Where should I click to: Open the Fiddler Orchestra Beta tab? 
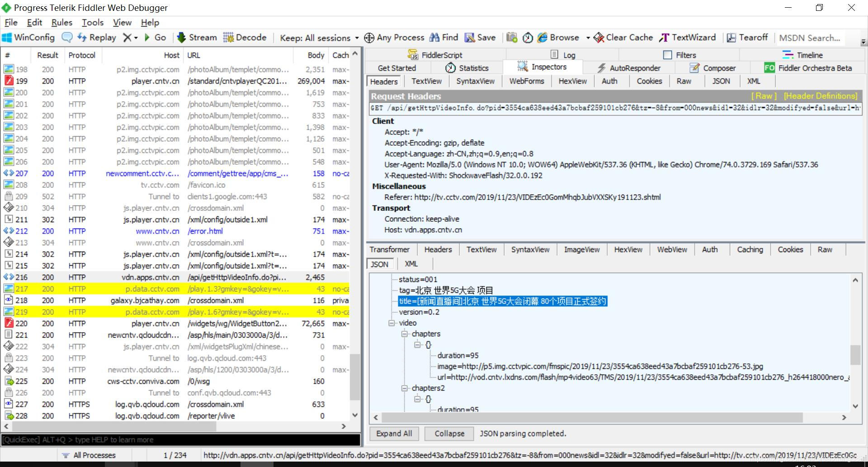pyautogui.click(x=808, y=68)
